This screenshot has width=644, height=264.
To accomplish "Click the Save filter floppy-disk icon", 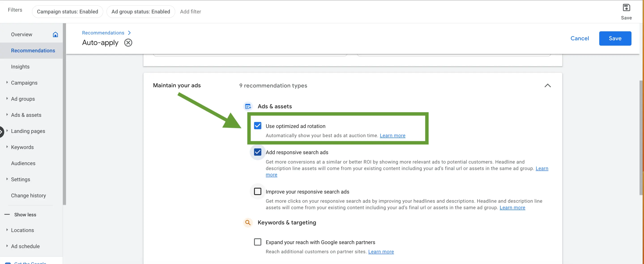I will [626, 8].
